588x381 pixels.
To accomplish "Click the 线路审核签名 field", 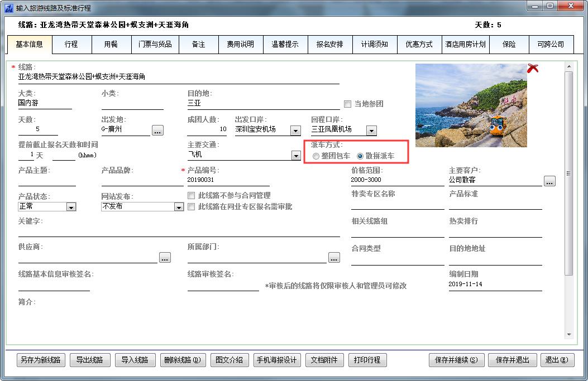I will (223, 285).
